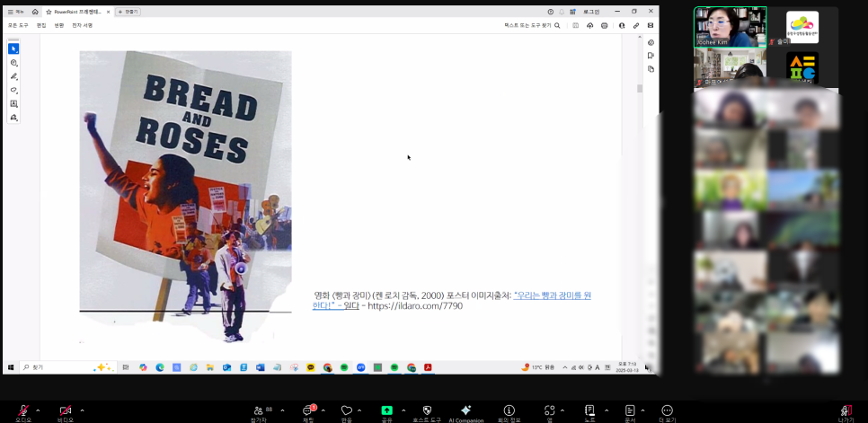The width and height of the screenshot is (868, 423).
Task: Expand reactions options arrow in Zoom
Action: coord(359,410)
